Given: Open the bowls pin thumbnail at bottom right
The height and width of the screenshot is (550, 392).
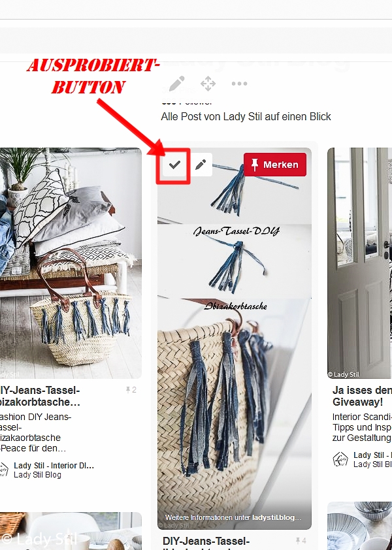Looking at the screenshot, I should point(360,526).
